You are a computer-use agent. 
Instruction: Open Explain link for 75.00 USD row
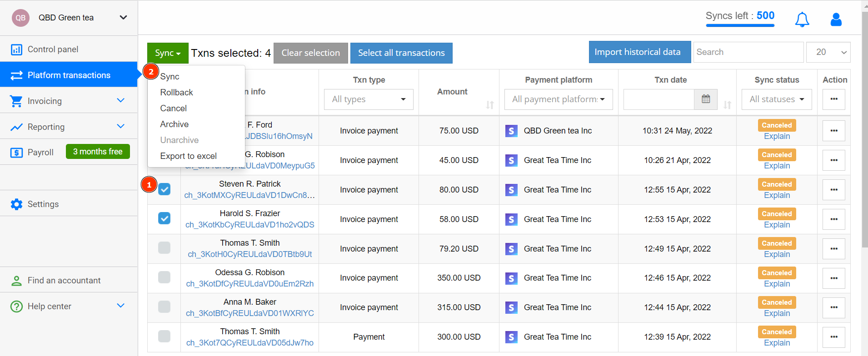pos(777,136)
